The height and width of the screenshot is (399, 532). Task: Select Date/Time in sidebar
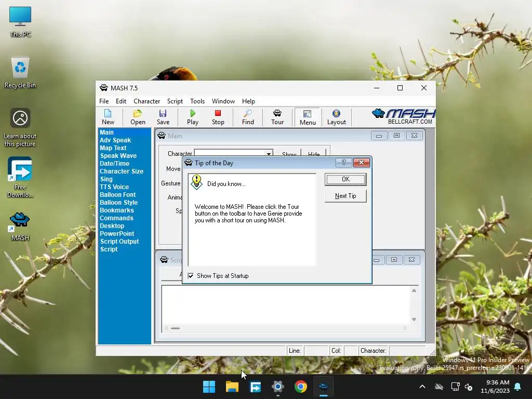114,164
